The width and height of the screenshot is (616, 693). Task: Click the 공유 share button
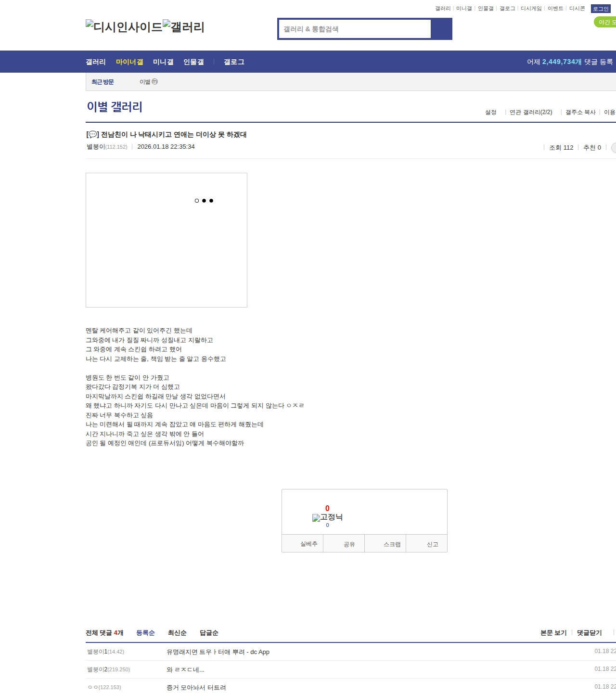tap(344, 544)
